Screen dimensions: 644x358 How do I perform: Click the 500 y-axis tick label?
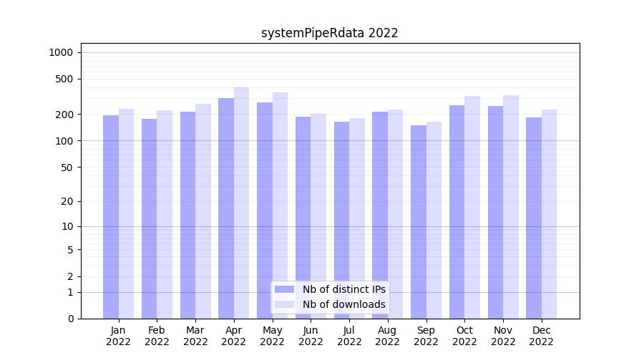tap(64, 79)
